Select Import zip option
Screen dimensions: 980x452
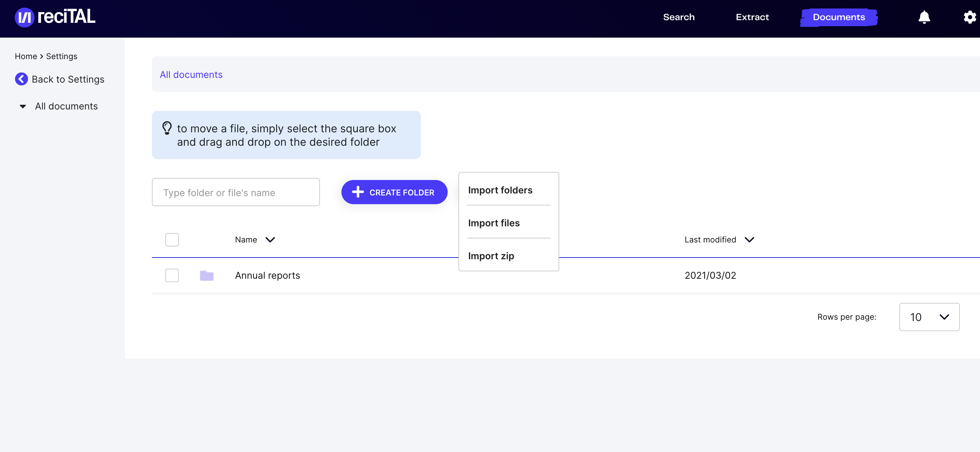pyautogui.click(x=491, y=256)
